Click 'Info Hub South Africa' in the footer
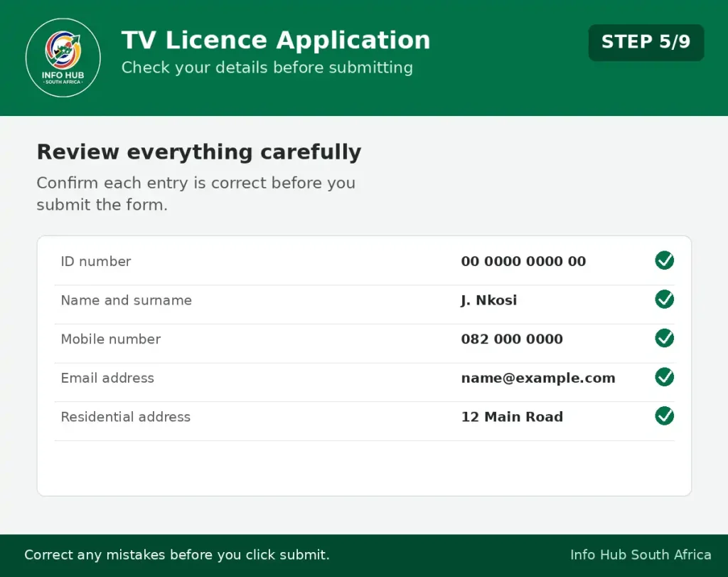 (641, 555)
